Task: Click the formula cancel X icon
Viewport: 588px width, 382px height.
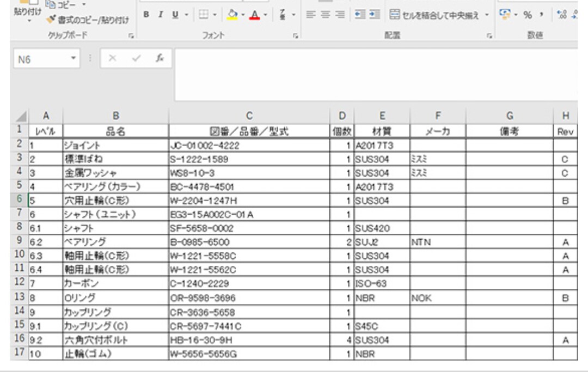Action: 112,58
